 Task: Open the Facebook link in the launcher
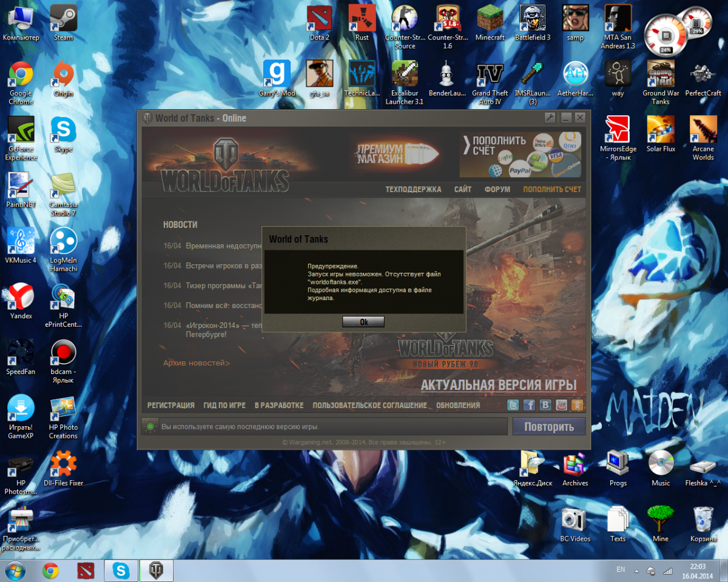[529, 405]
